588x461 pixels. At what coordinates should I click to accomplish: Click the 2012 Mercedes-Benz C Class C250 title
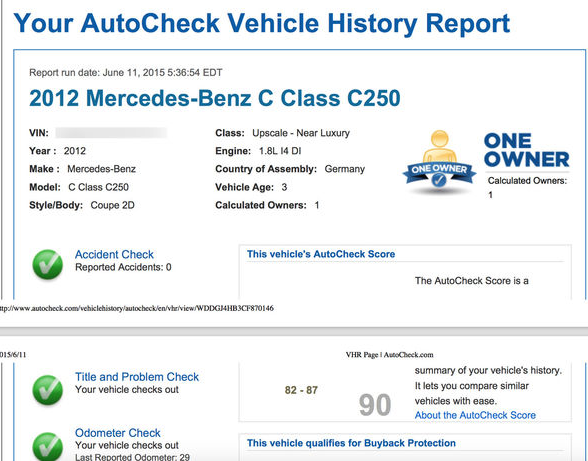pyautogui.click(x=215, y=98)
